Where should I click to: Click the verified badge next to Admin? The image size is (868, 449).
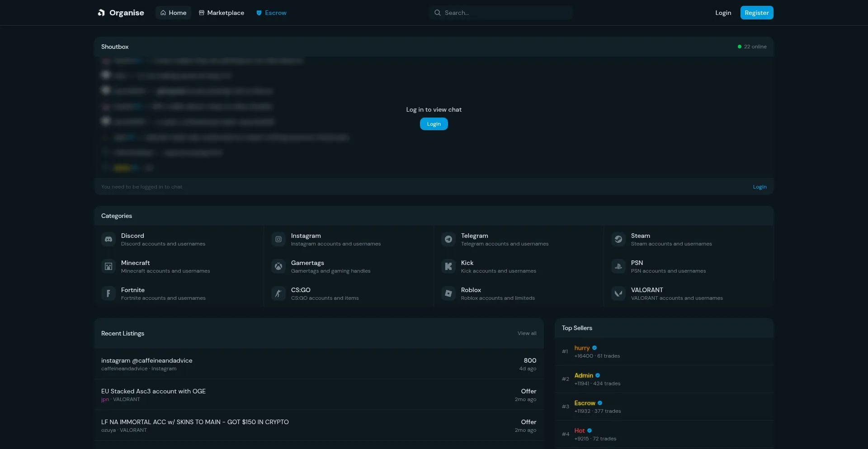598,375
